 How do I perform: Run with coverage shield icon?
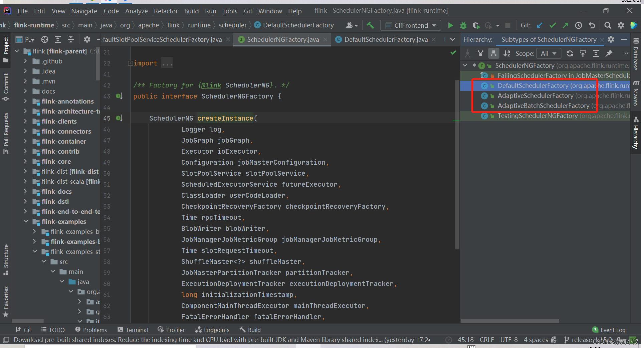click(476, 25)
